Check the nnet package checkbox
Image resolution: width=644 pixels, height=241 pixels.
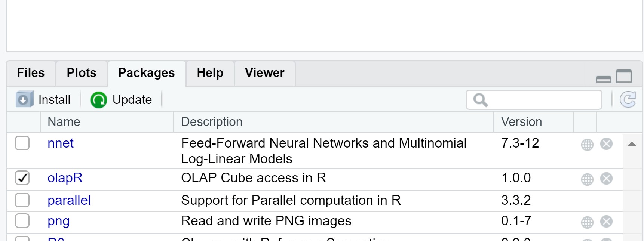22,143
